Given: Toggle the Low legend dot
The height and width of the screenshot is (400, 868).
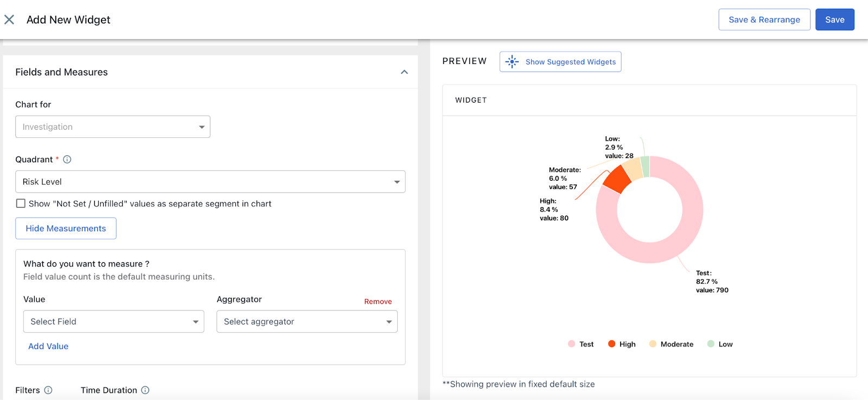Looking at the screenshot, I should (x=711, y=344).
